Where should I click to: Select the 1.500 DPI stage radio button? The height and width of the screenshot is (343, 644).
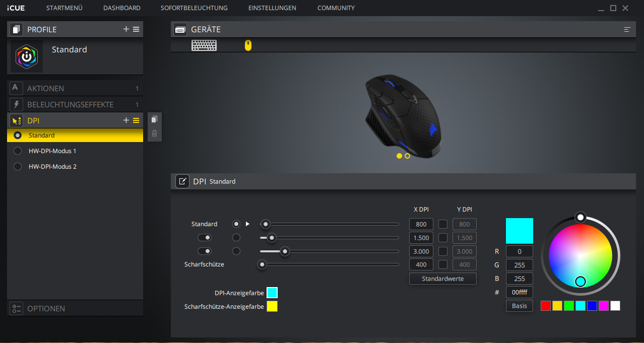[x=236, y=237]
